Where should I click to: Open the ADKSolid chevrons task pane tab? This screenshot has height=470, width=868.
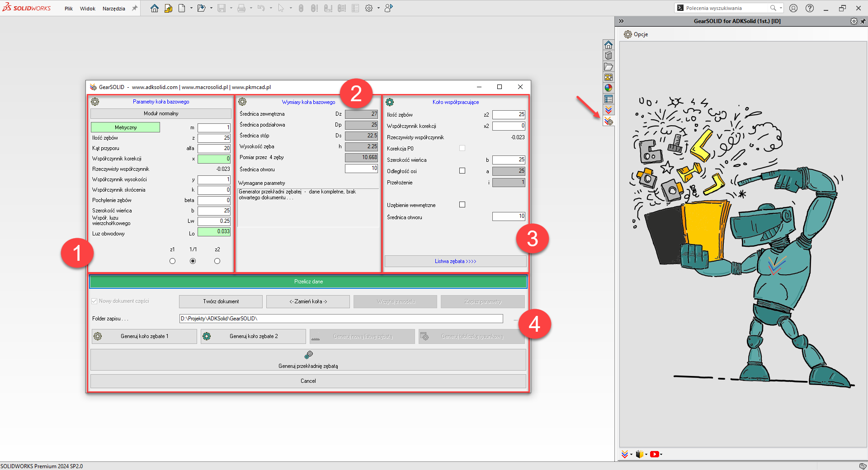click(x=609, y=110)
